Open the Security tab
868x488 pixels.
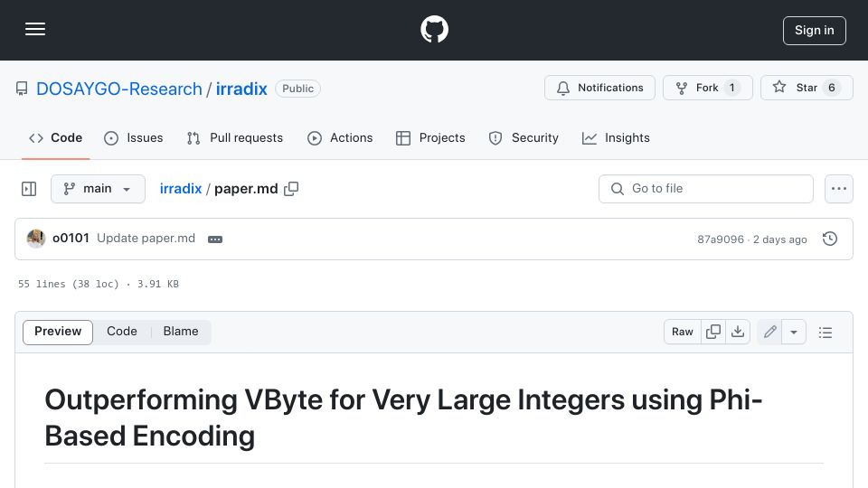[x=524, y=137]
